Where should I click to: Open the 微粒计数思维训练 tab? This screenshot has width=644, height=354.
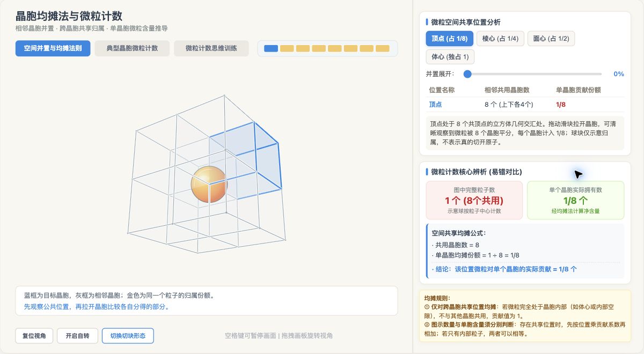click(211, 48)
